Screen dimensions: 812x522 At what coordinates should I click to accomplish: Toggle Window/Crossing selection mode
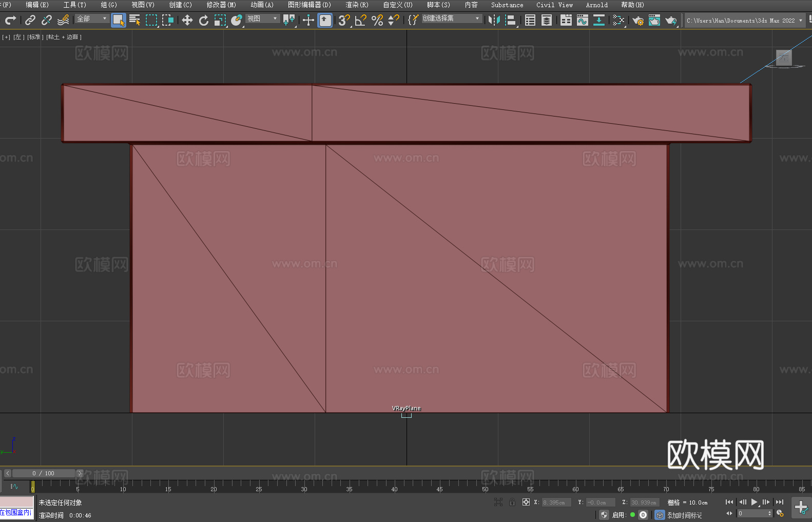click(168, 20)
